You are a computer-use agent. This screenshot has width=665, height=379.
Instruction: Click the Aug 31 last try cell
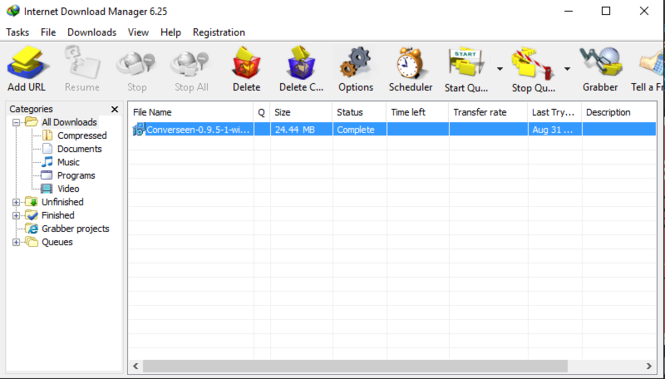pos(555,129)
